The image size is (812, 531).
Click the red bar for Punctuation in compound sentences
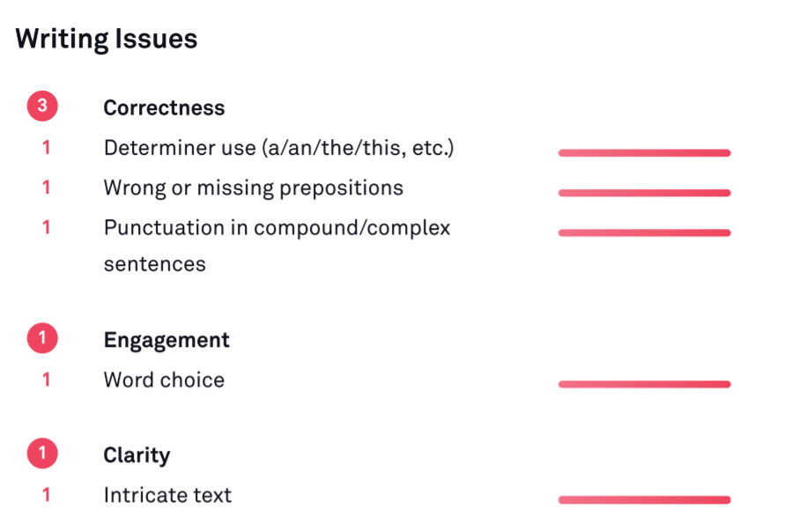pos(644,232)
